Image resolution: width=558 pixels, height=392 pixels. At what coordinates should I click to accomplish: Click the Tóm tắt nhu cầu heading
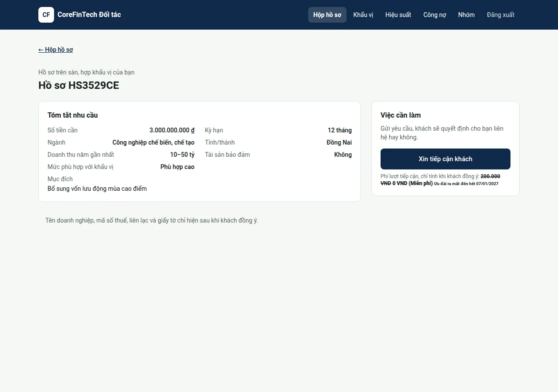(72, 115)
